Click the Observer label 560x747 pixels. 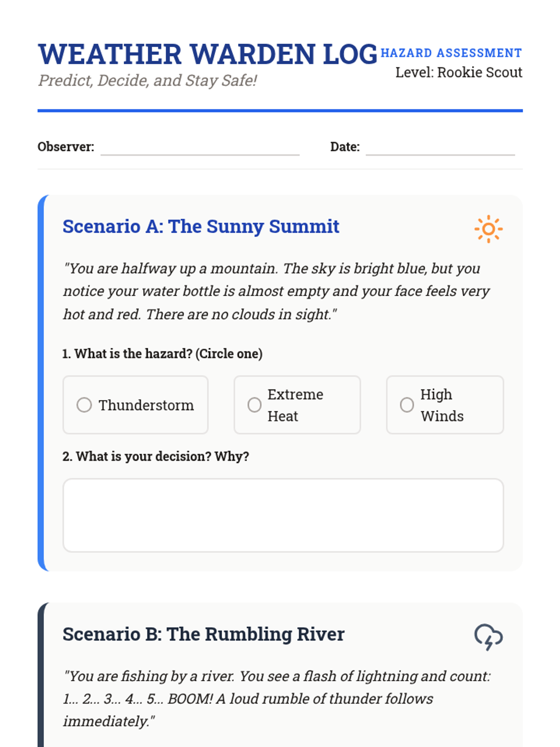66,147
